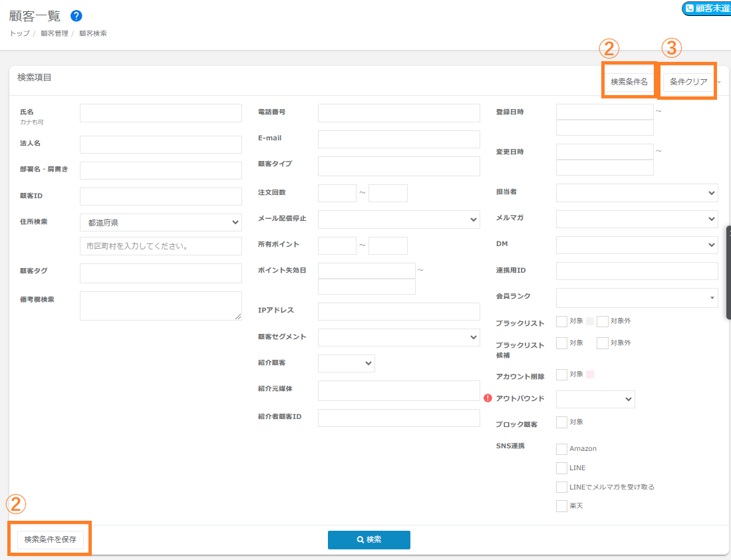Click the 所有ポイント minimum field
731x560 pixels.
click(x=337, y=245)
